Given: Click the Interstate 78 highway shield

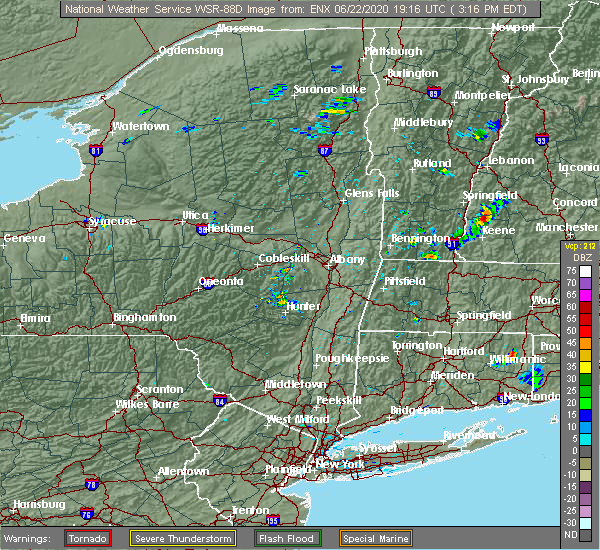Looking at the screenshot, I should click(92, 484).
